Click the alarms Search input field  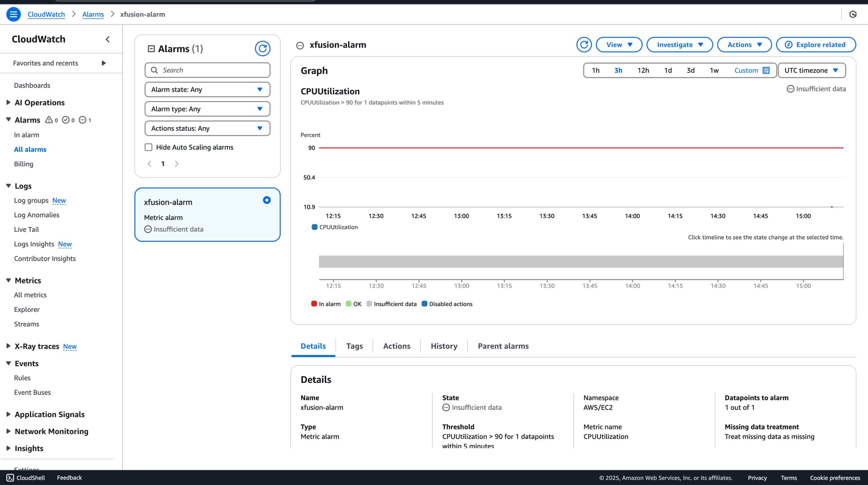(207, 70)
